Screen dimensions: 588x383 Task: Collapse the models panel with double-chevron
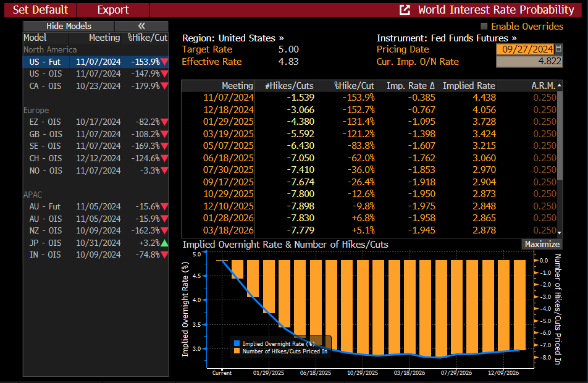[141, 26]
